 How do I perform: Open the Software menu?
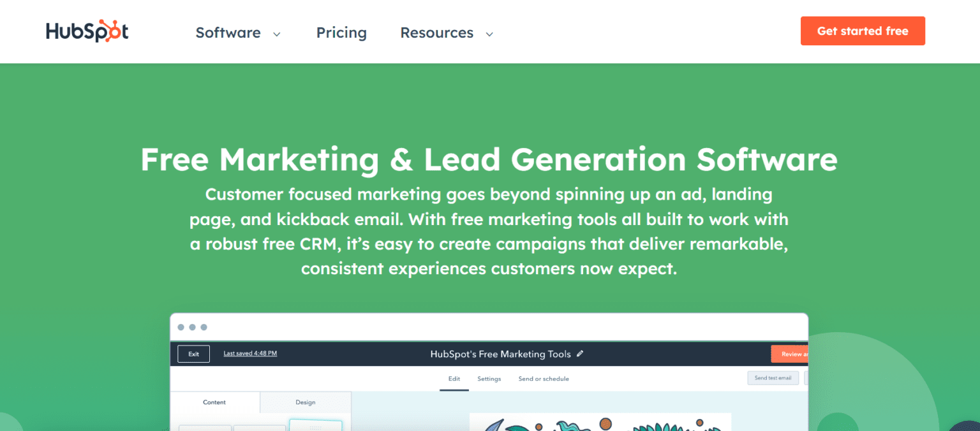pyautogui.click(x=228, y=33)
